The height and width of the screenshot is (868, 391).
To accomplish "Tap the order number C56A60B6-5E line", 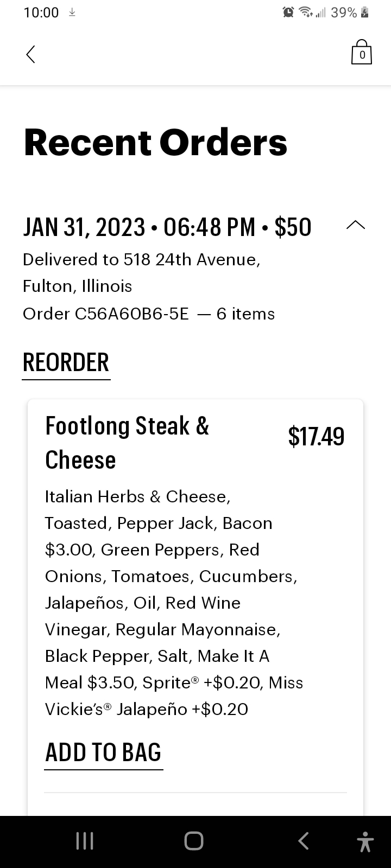I will (x=149, y=314).
